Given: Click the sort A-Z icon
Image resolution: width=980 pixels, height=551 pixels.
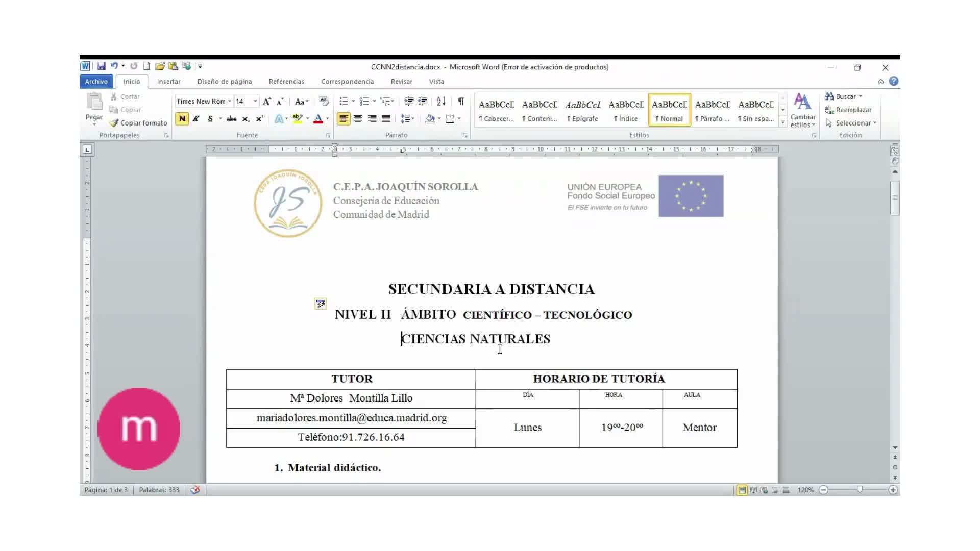Looking at the screenshot, I should 441,101.
